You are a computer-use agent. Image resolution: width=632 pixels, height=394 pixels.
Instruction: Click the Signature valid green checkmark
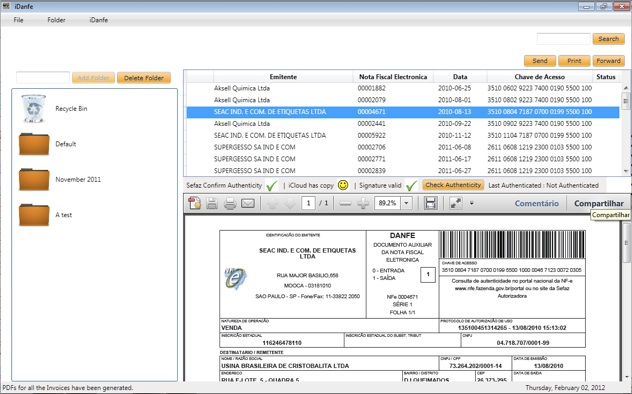click(412, 185)
